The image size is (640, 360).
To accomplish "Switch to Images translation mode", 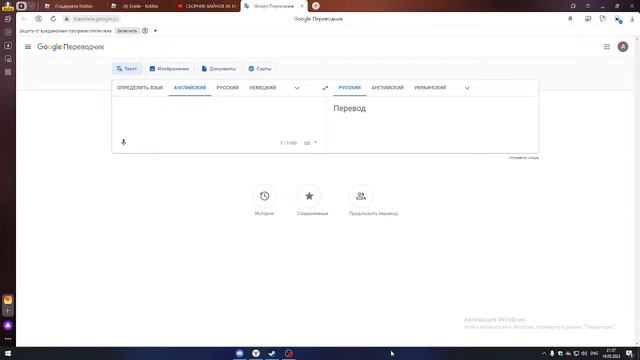I will tap(169, 69).
